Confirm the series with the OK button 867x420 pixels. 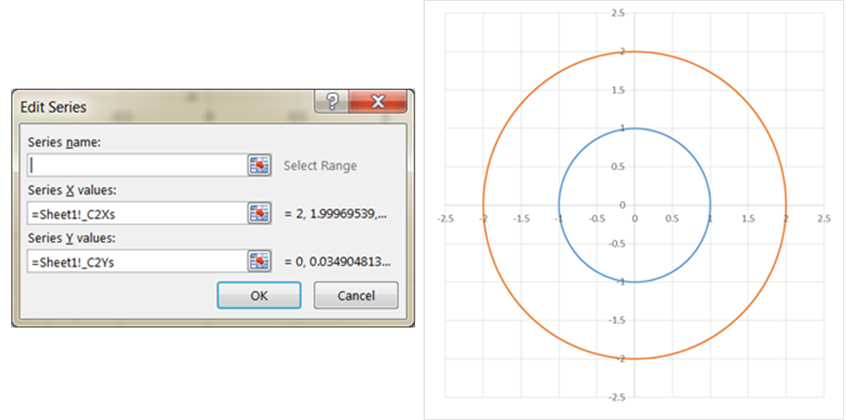coord(258,295)
